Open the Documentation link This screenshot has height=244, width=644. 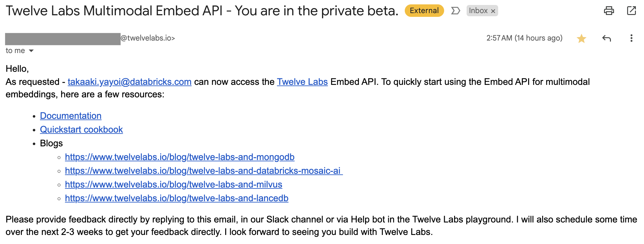(71, 115)
